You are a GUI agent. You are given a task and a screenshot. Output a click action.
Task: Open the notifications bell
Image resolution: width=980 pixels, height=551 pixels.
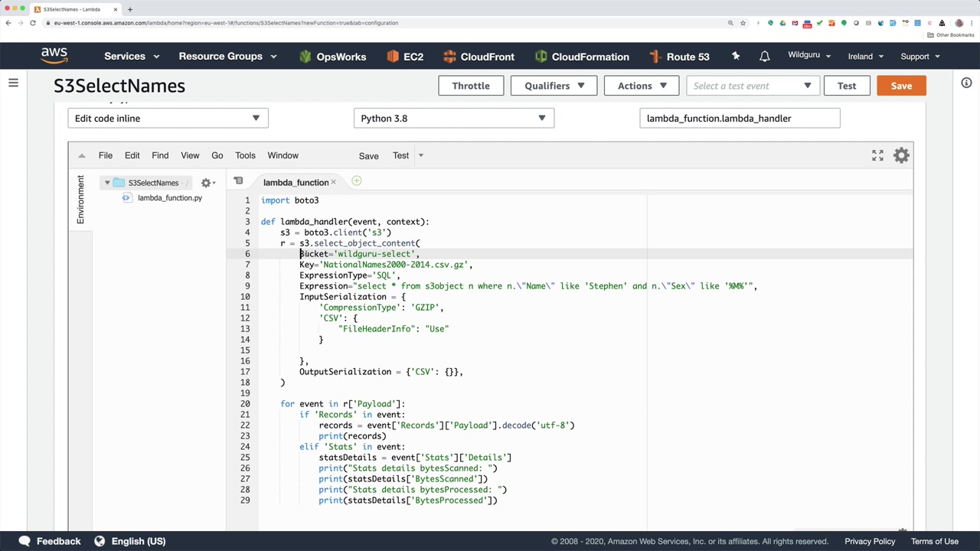(764, 57)
